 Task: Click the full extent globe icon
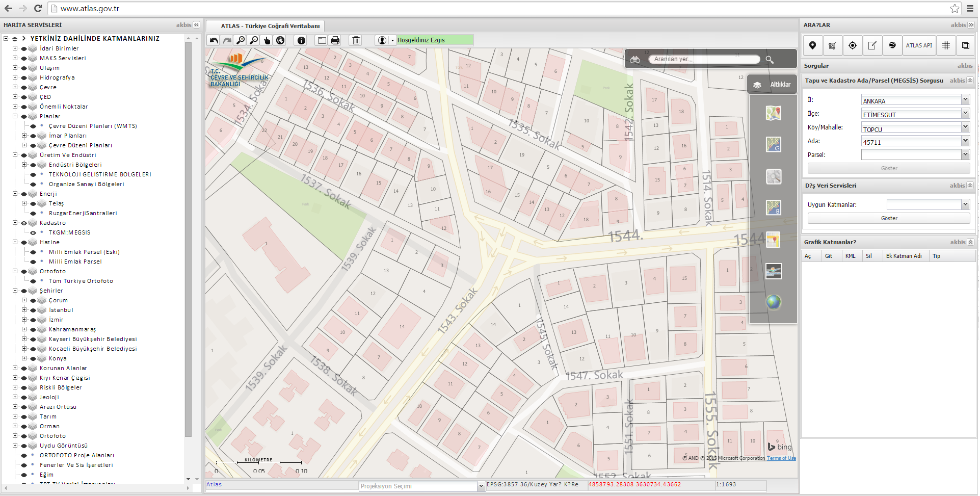click(x=280, y=40)
